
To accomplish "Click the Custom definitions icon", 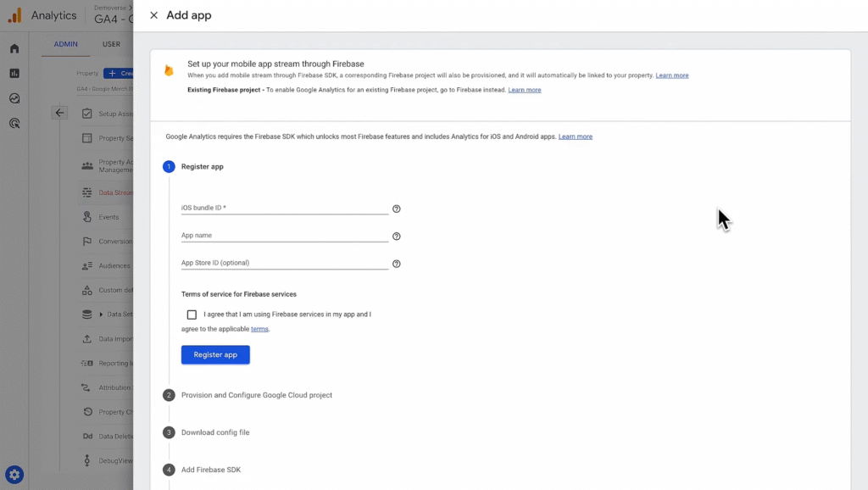I will (x=87, y=290).
